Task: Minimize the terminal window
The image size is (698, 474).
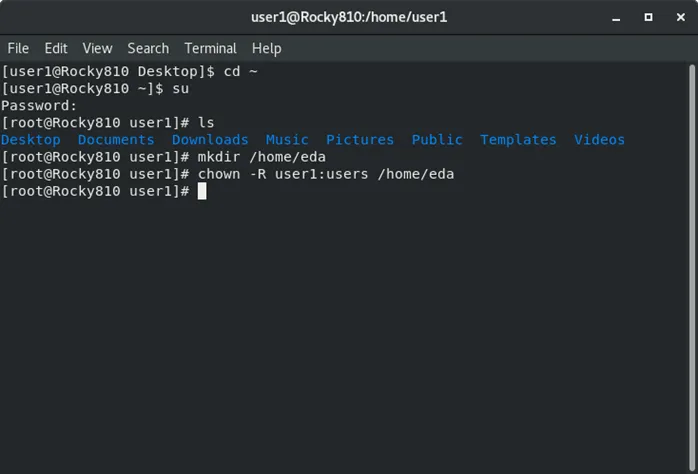Action: (616, 17)
